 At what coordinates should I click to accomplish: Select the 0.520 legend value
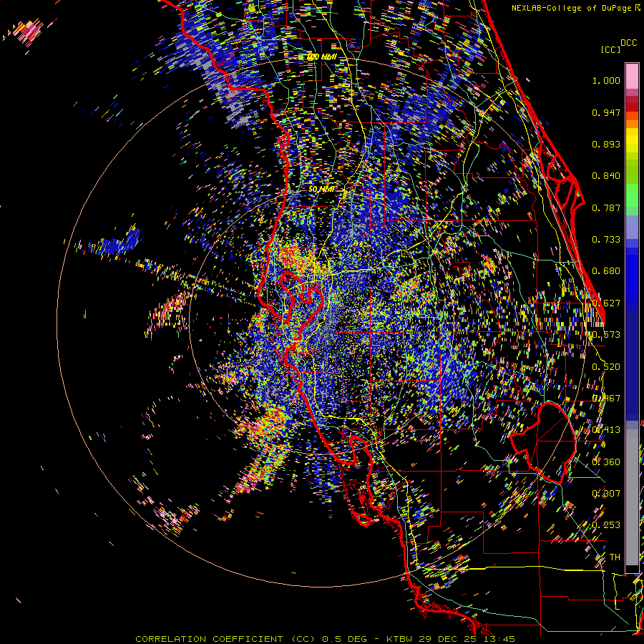tap(606, 367)
